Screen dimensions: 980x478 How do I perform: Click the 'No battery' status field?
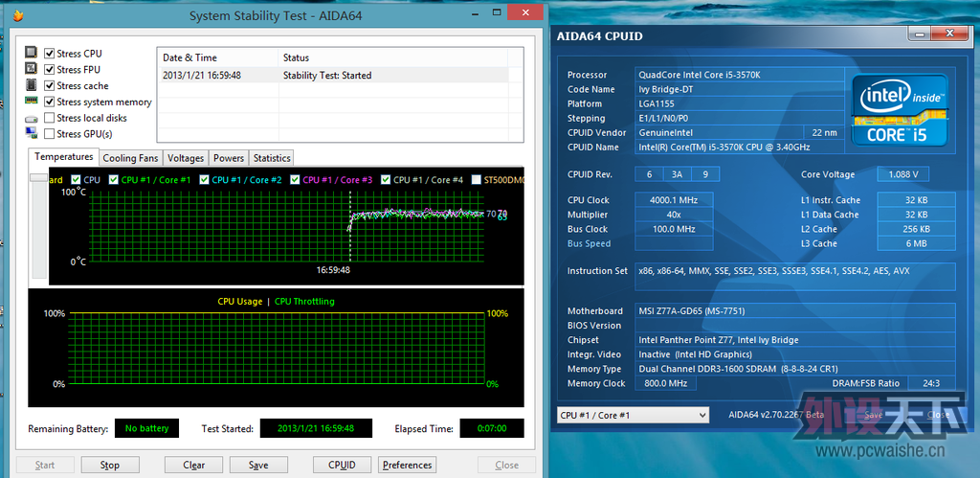[146, 428]
